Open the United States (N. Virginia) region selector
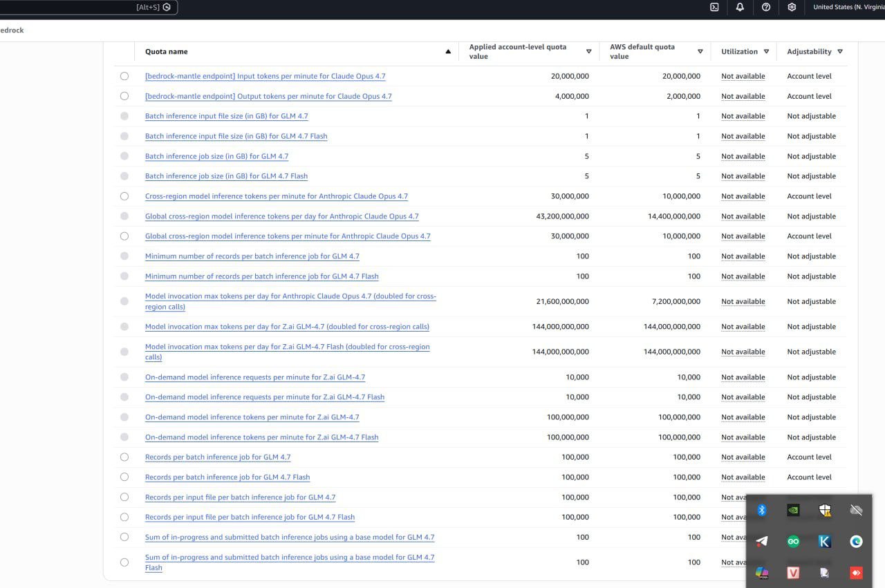This screenshot has width=885, height=588. tap(848, 7)
